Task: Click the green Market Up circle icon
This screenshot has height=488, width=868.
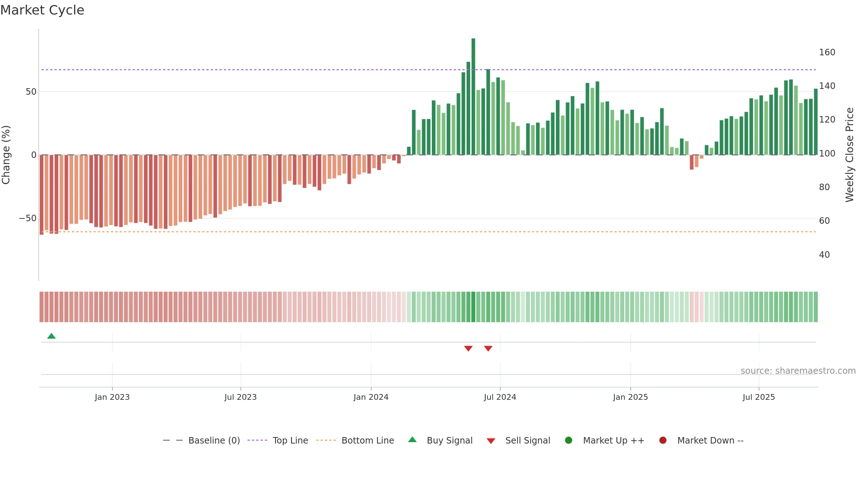Action: coord(569,440)
